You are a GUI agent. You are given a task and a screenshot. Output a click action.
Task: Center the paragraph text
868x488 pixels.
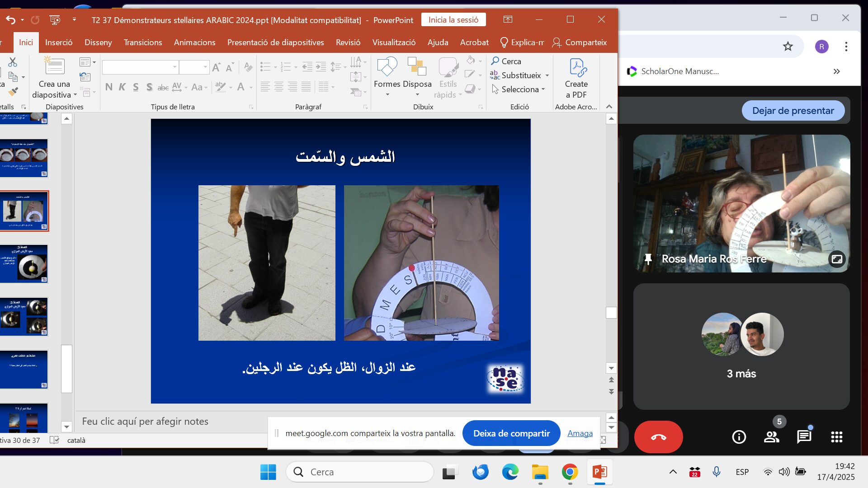click(x=279, y=87)
